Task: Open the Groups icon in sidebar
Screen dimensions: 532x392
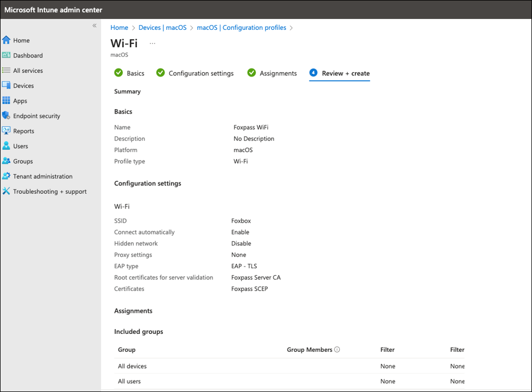Action: click(x=7, y=161)
